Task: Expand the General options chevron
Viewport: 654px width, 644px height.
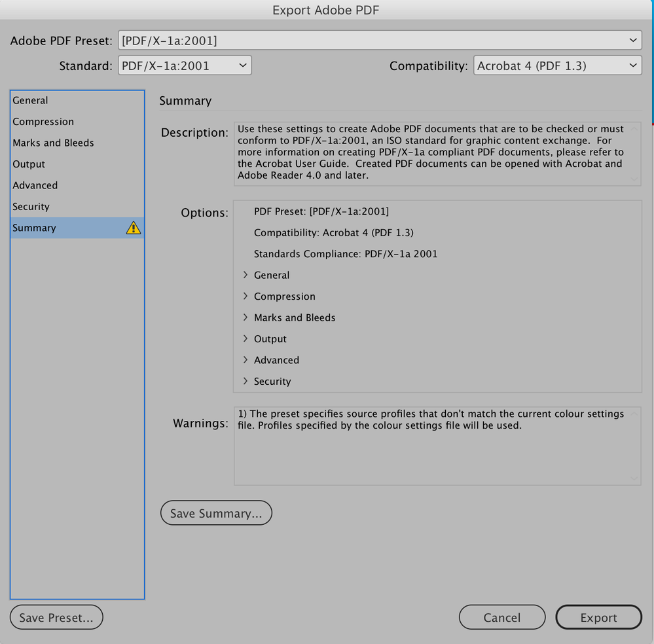Action: pyautogui.click(x=245, y=275)
